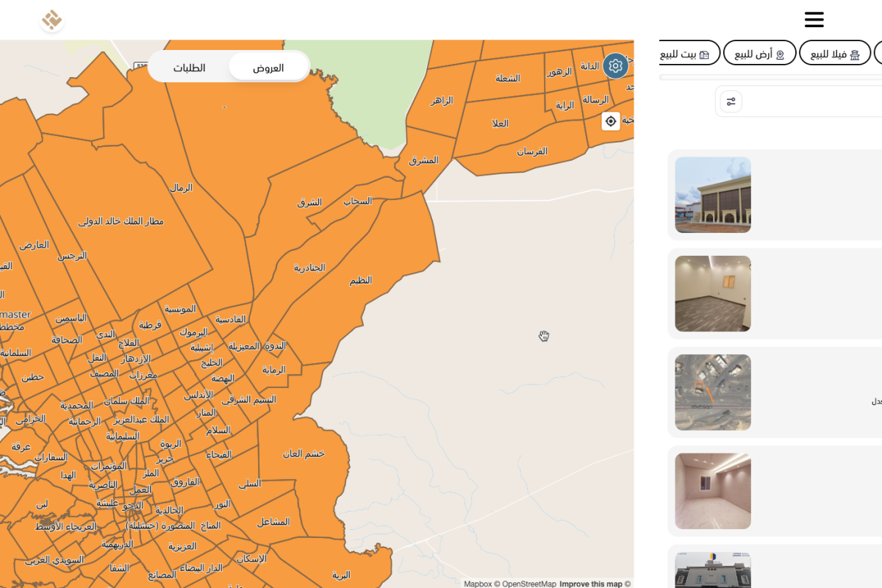Select الملك عبدالعزيز district on map
The width and height of the screenshot is (882, 588).
(x=142, y=420)
